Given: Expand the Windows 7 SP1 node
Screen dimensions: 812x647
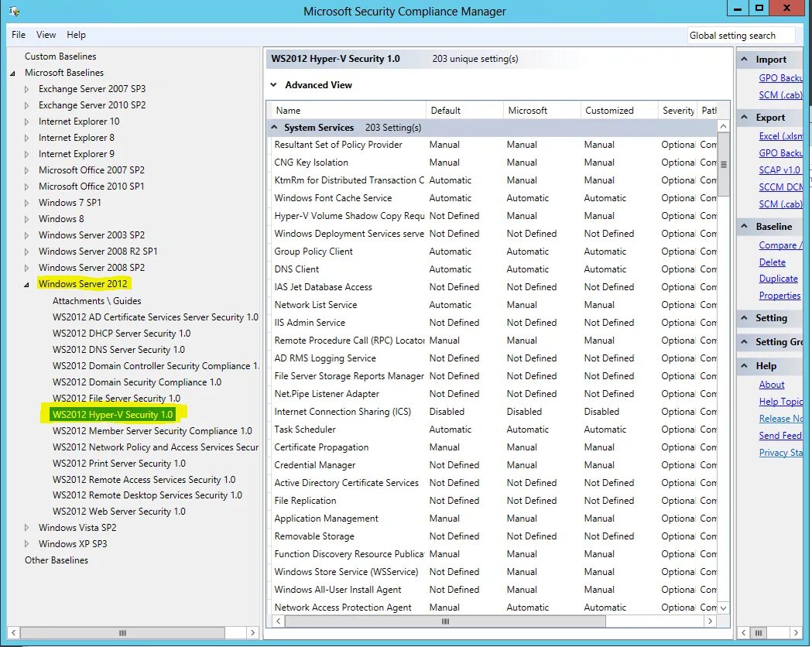Looking at the screenshot, I should (26, 204).
